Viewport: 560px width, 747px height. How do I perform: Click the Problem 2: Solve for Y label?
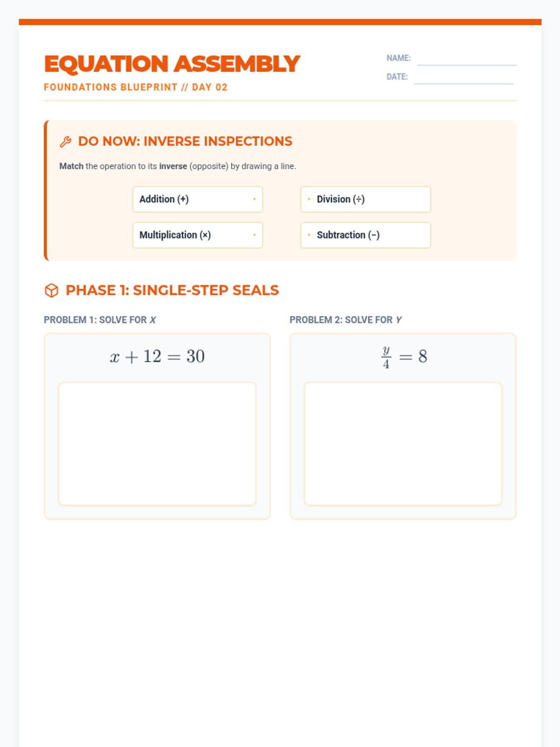point(345,320)
